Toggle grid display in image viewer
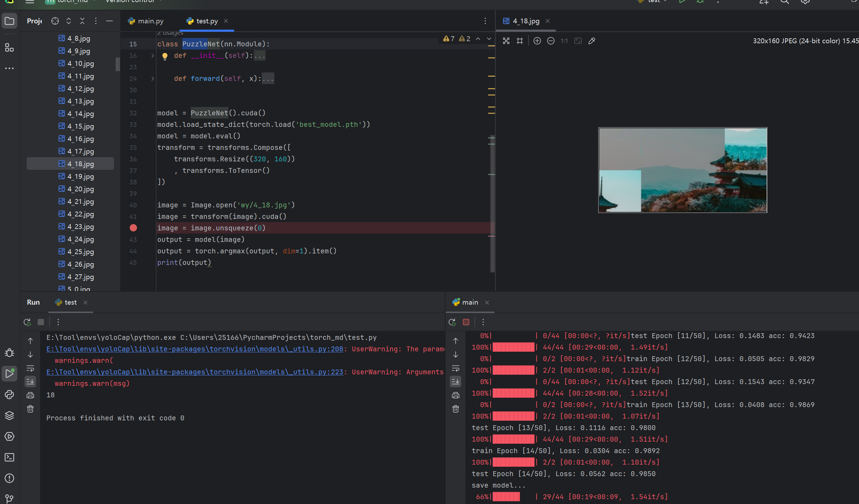 coord(520,41)
